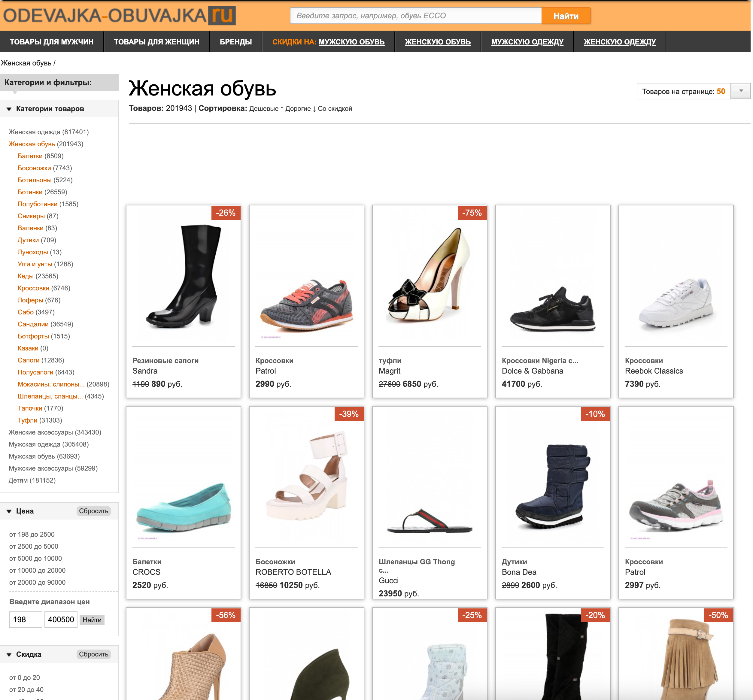Collapse the Скидка filter section

click(9, 655)
